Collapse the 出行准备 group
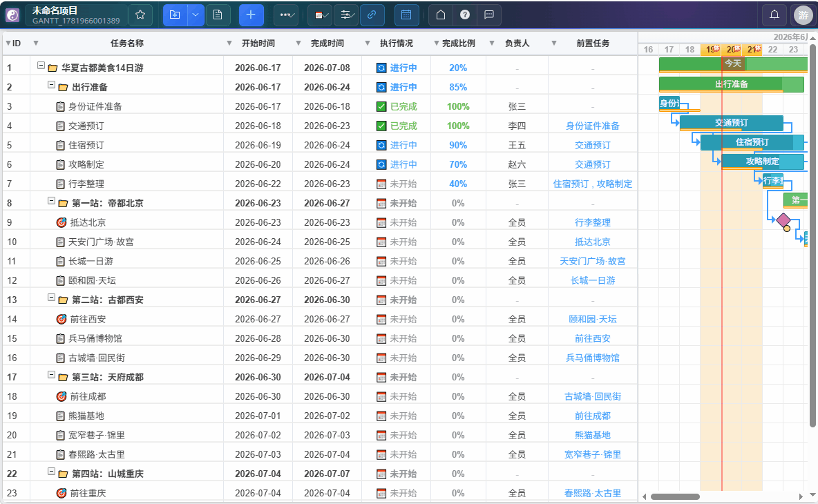 [x=51, y=84]
